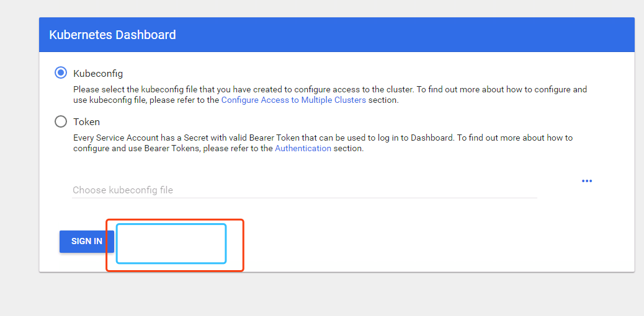This screenshot has height=316, width=644.
Task: Click the Kubernetes Dashboard header title
Action: (x=112, y=35)
